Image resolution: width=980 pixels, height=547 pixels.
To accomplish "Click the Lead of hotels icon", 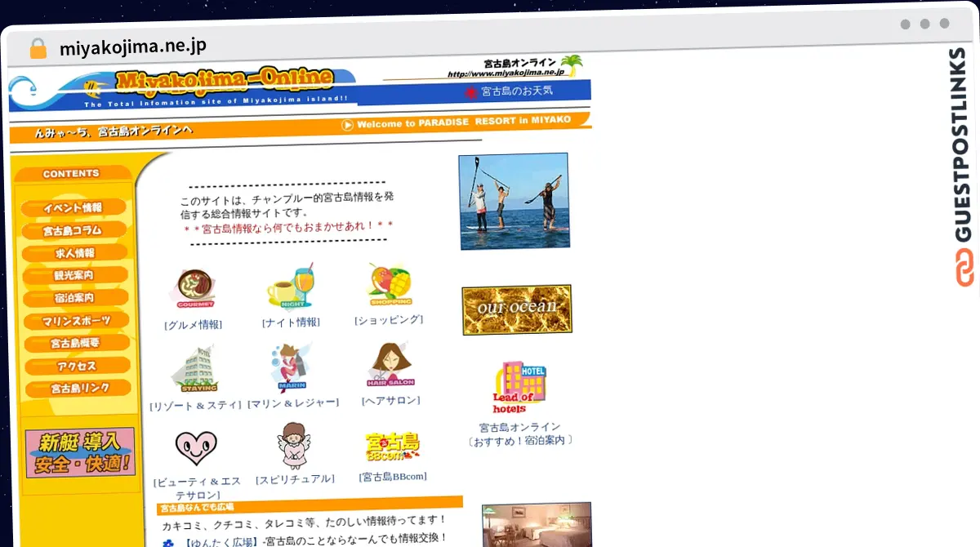I will pyautogui.click(x=519, y=389).
